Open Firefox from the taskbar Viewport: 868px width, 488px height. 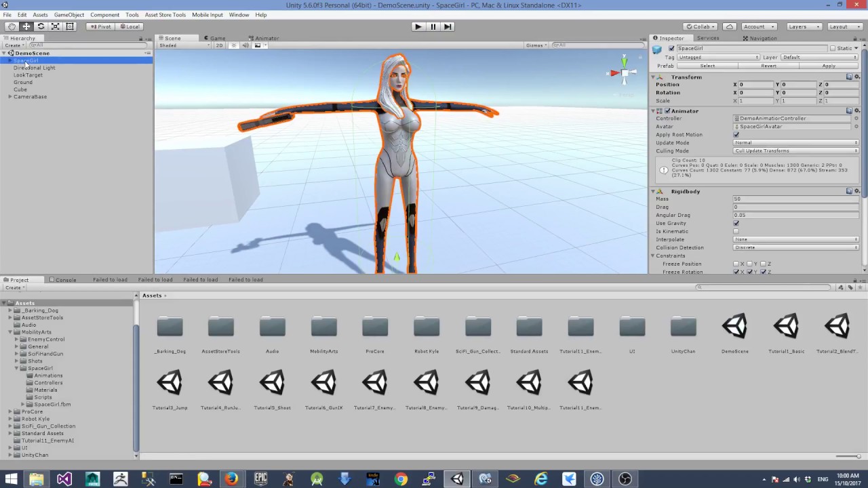(x=232, y=479)
